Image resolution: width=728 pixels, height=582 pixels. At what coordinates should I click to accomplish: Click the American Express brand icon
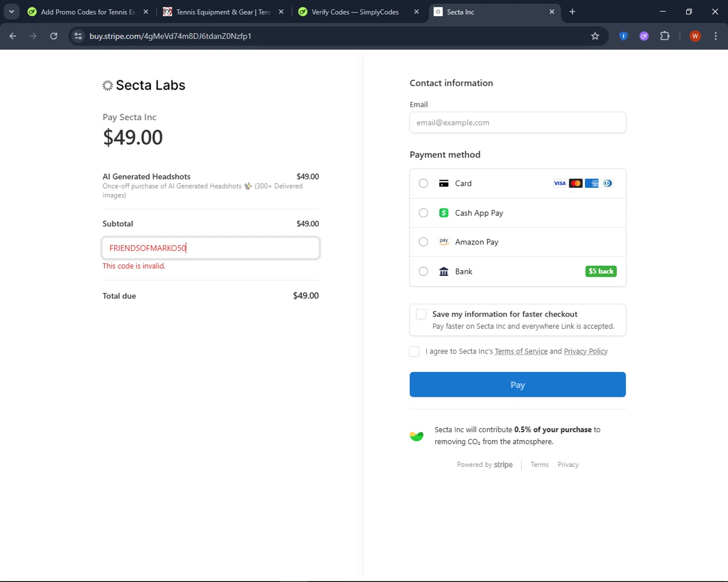point(592,183)
